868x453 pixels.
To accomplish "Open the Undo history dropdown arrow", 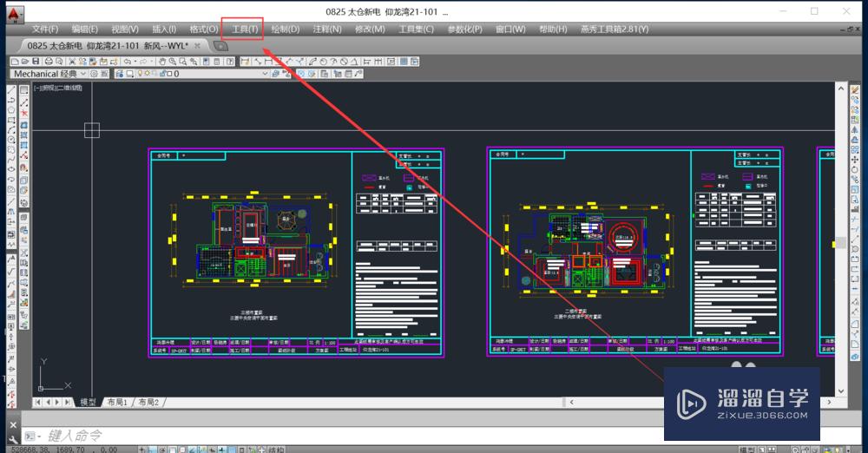I will [x=135, y=62].
